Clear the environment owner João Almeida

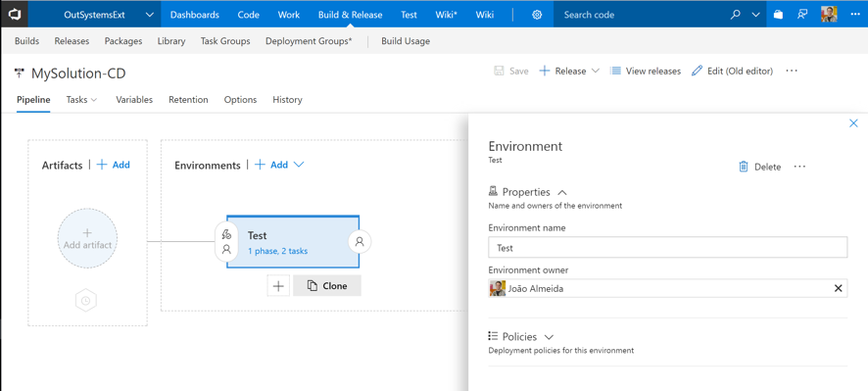[x=838, y=288]
